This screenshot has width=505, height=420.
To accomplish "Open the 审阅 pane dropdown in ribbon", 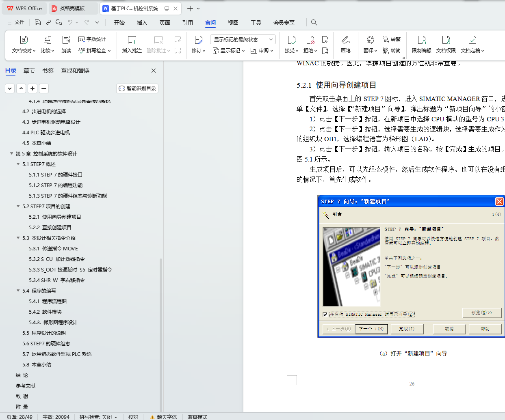I will [262, 51].
